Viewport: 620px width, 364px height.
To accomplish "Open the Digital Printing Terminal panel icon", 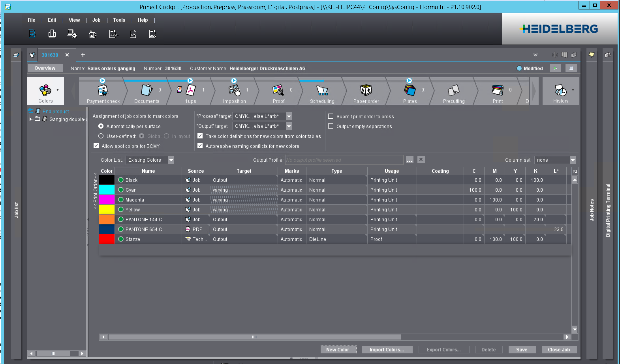I will 608,55.
